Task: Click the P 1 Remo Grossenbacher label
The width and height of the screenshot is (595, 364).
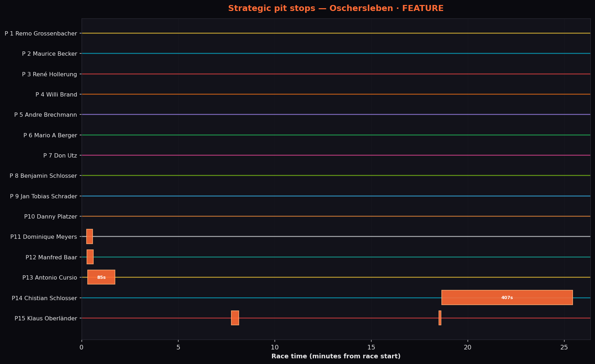Action: [41, 34]
